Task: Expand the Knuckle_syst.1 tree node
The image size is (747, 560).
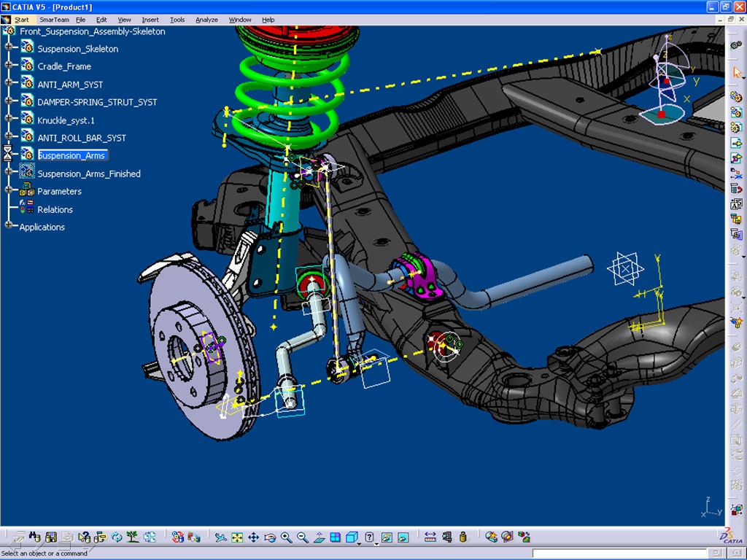Action: (9, 120)
